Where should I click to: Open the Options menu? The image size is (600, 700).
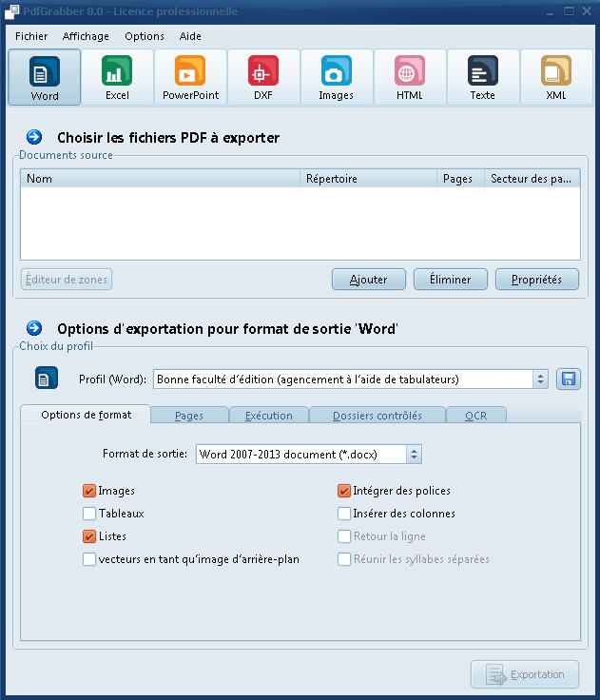click(x=145, y=36)
